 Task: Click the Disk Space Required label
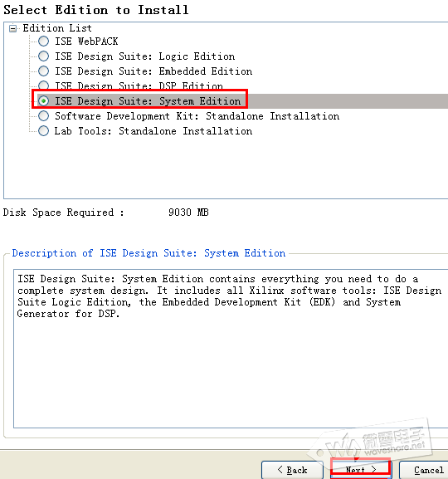click(x=64, y=213)
